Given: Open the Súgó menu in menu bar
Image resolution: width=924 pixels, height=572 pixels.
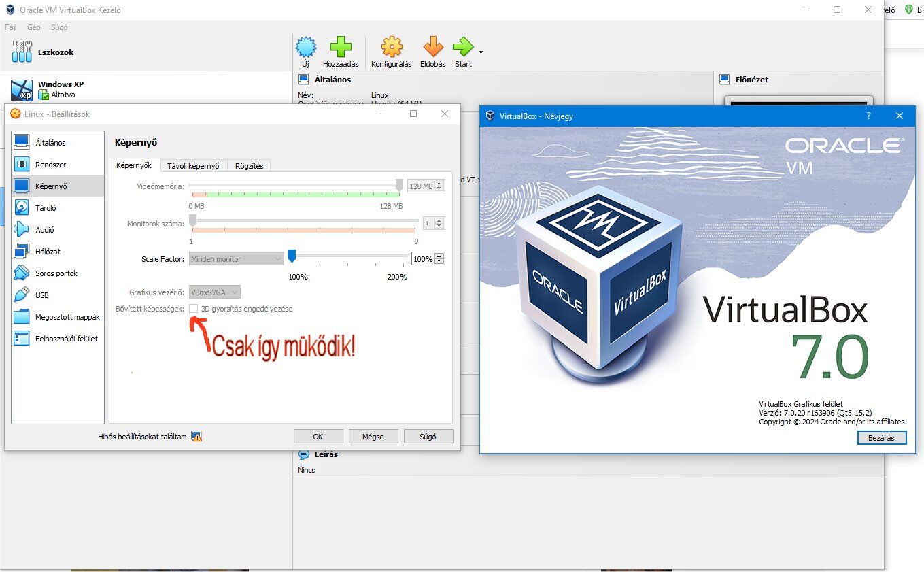Looking at the screenshot, I should coord(59,27).
